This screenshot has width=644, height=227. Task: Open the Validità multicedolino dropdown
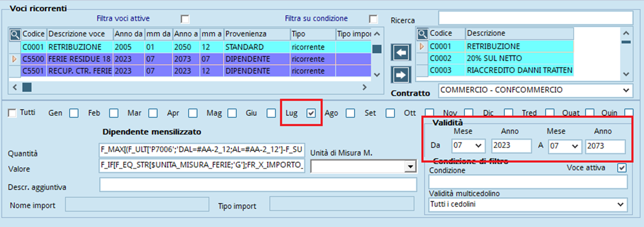click(x=621, y=204)
